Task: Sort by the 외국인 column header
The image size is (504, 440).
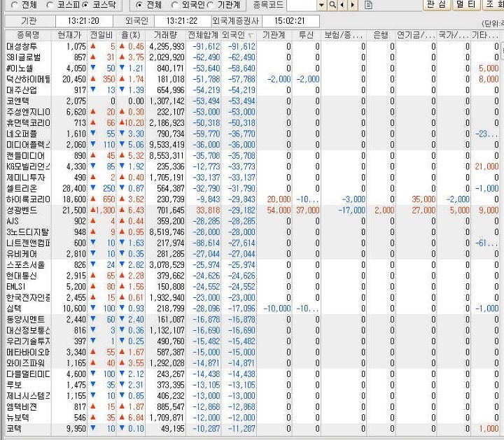Action: 238,35
